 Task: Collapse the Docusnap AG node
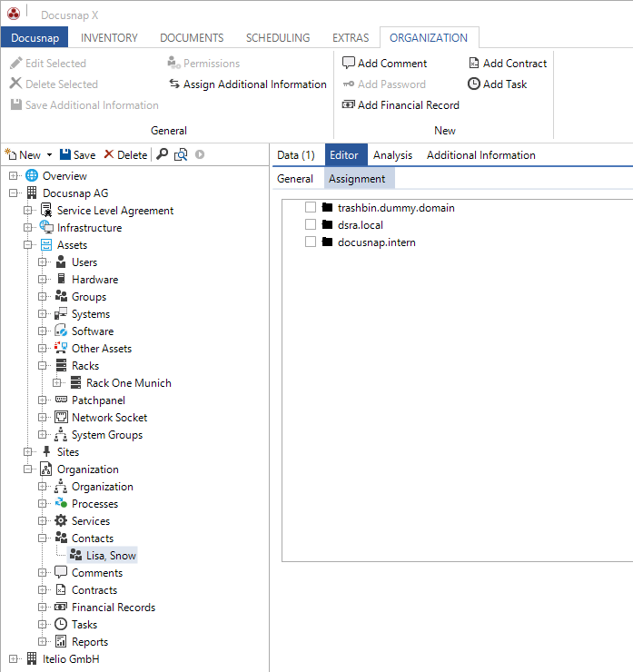(x=14, y=193)
